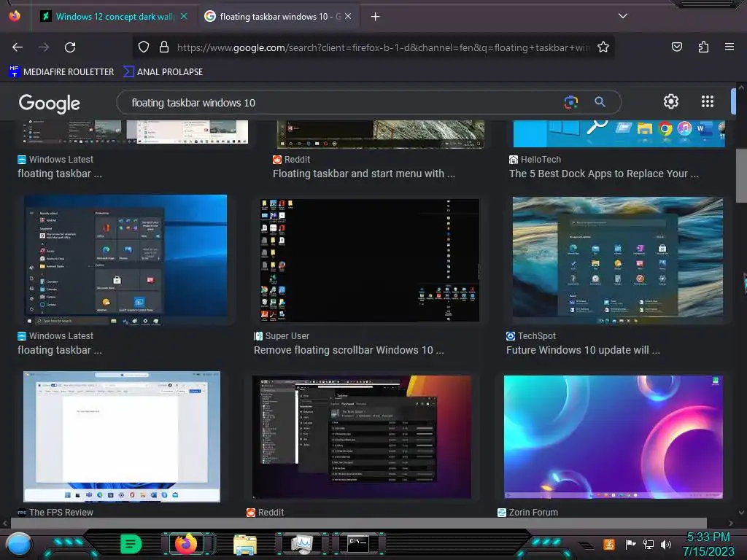Close the Windows 12 concept tab
Image resolution: width=747 pixels, height=560 pixels.
point(184,16)
